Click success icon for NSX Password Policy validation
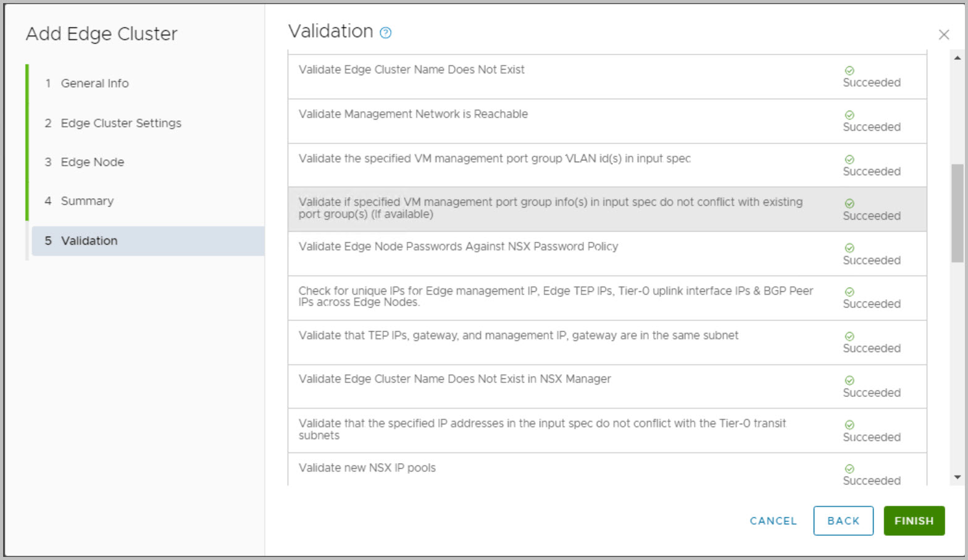Screen dimensions: 968x560 (849, 248)
